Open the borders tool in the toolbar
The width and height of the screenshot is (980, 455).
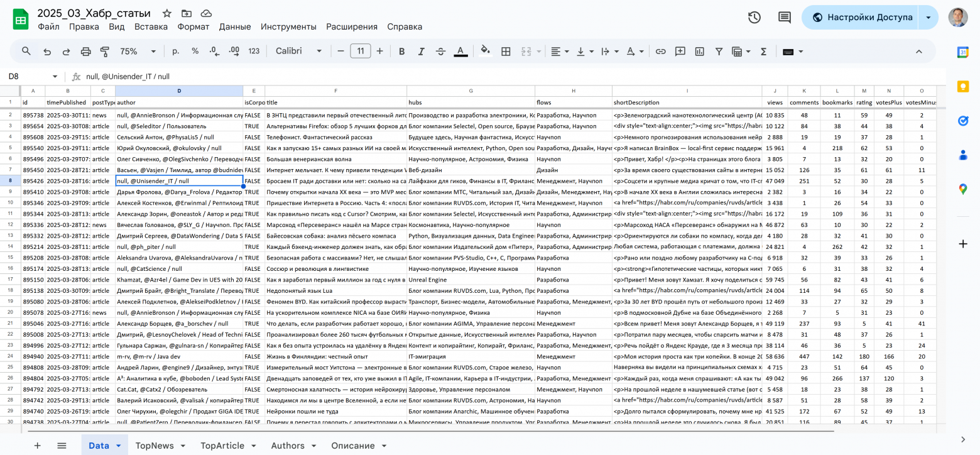(x=505, y=52)
